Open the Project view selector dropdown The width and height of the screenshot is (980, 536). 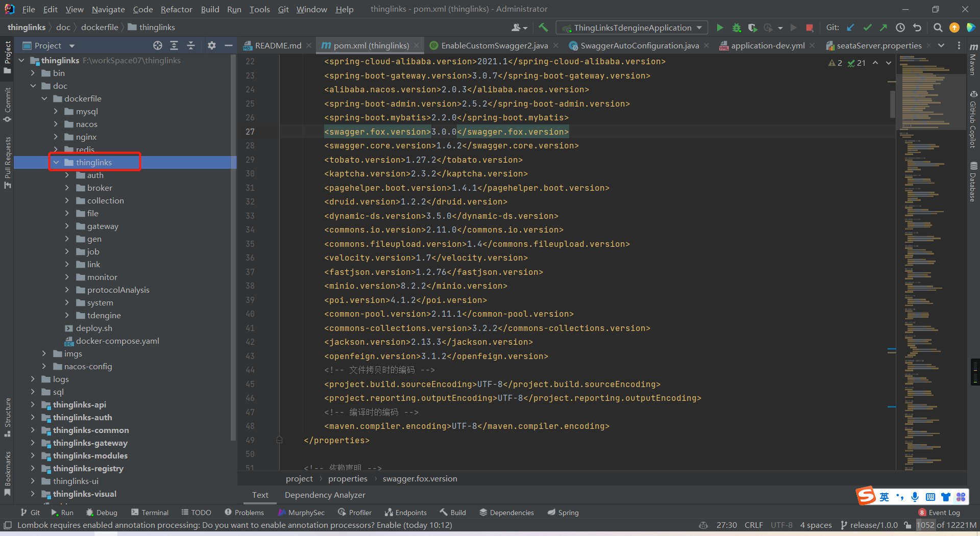(49, 45)
